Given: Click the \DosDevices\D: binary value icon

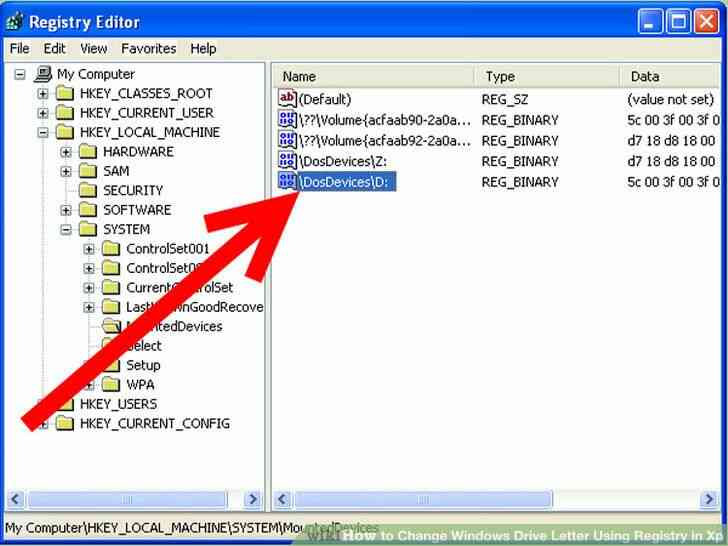Looking at the screenshot, I should (287, 181).
